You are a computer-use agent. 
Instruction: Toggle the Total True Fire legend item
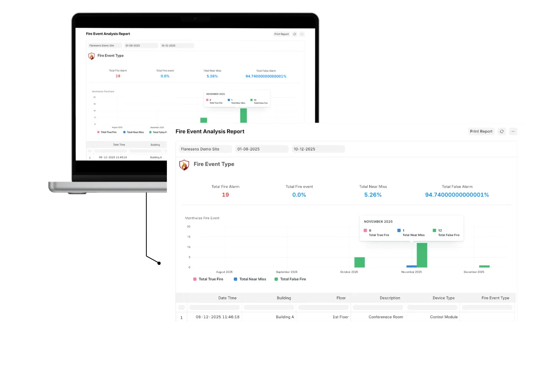pyautogui.click(x=208, y=279)
